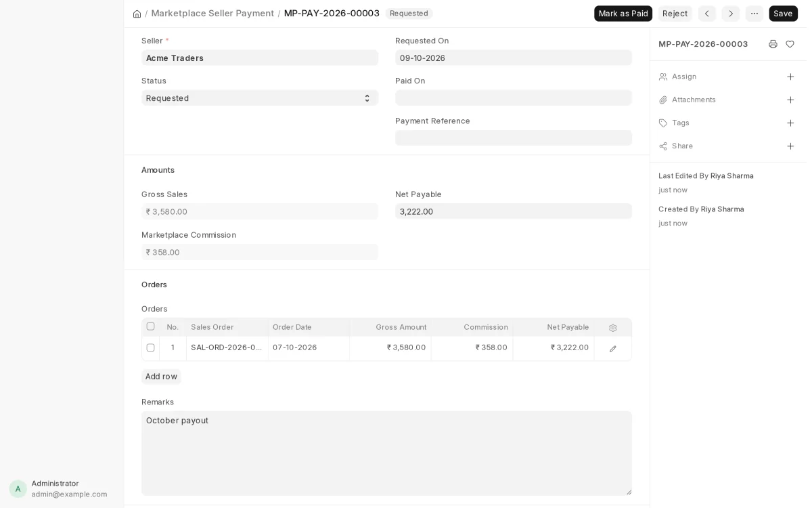Click sidebar document title MP-PAY-2026-00003

coord(703,44)
